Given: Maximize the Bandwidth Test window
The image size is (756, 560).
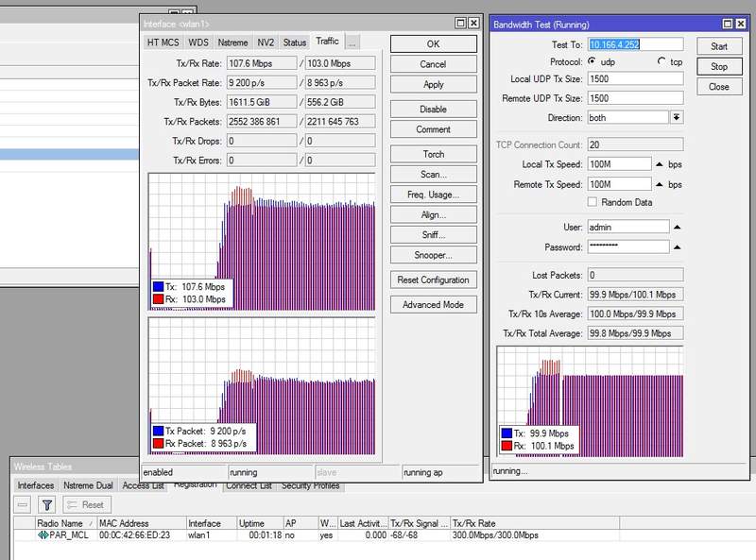Looking at the screenshot, I should pyautogui.click(x=727, y=24).
